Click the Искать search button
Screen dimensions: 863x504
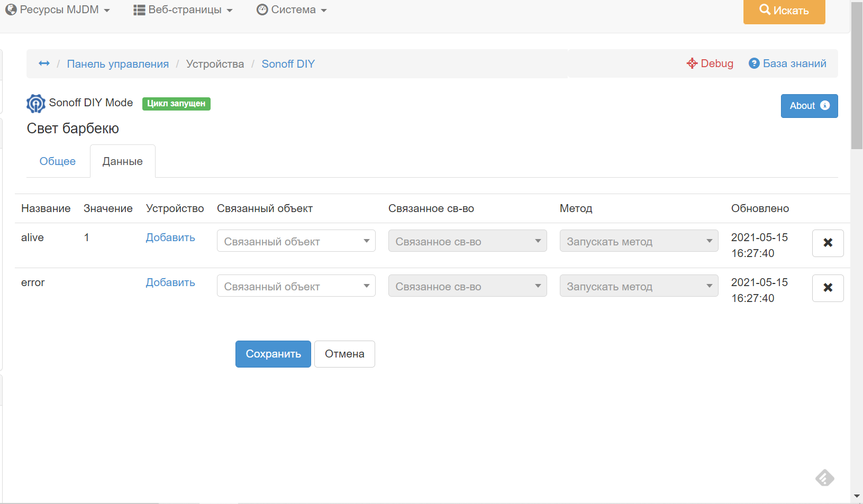point(784,11)
